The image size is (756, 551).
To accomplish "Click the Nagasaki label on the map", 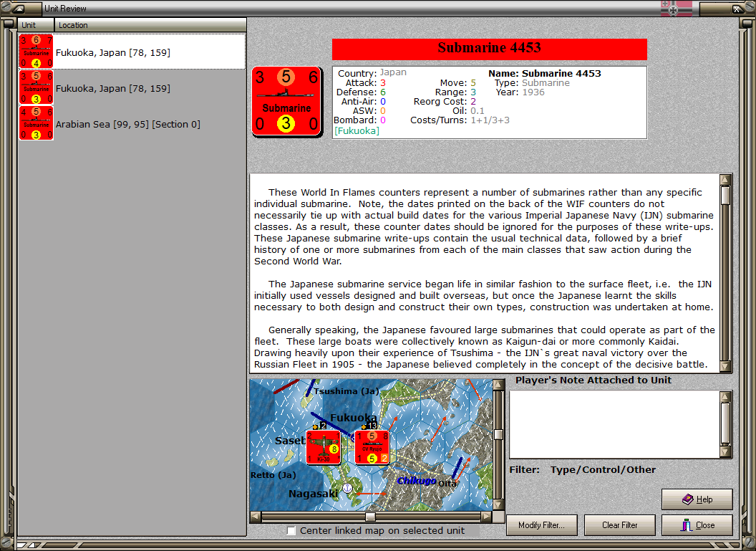I will tap(314, 494).
